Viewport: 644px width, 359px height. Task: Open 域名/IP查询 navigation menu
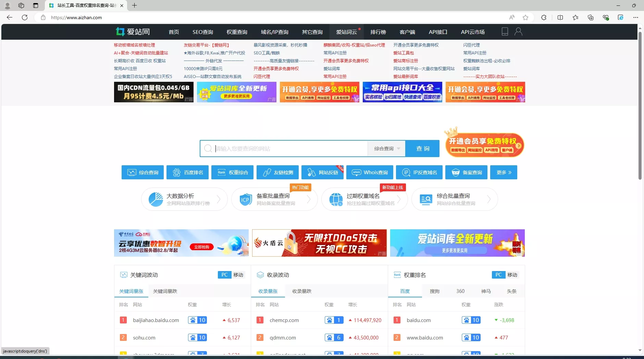click(x=274, y=32)
